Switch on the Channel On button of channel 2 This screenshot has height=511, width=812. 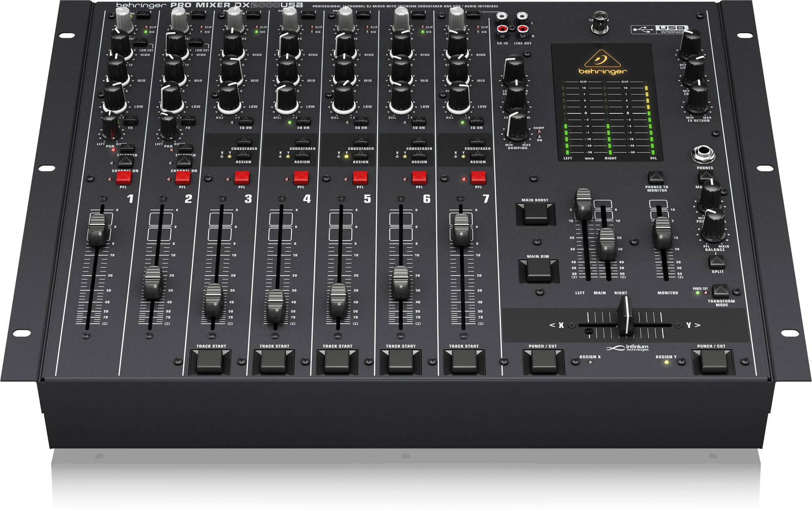pyautogui.click(x=185, y=162)
